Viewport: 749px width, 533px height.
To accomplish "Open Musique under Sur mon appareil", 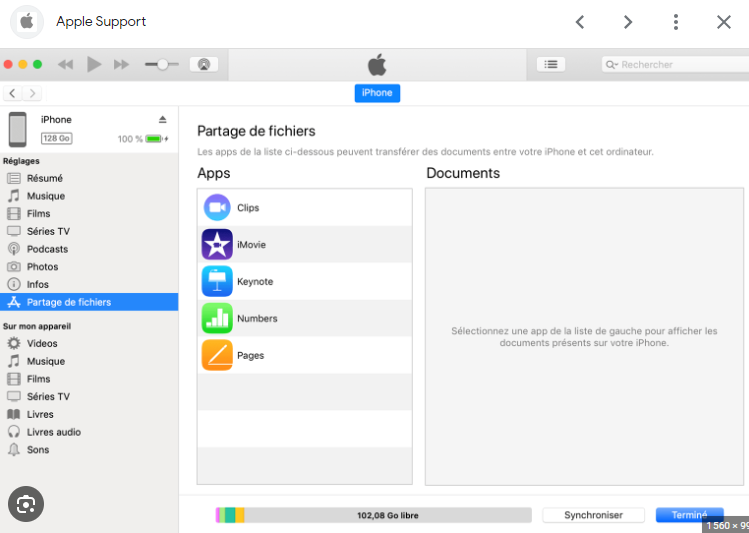I will tap(89, 361).
